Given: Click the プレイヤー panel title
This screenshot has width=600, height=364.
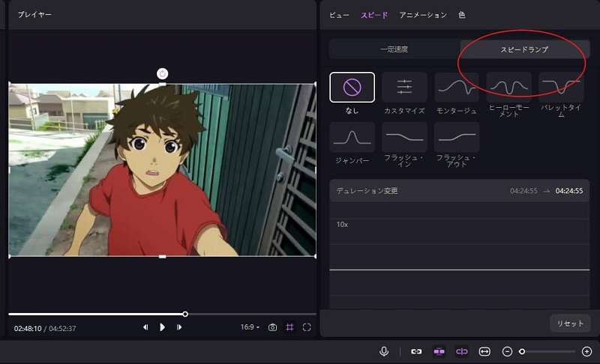Looking at the screenshot, I should click(34, 14).
